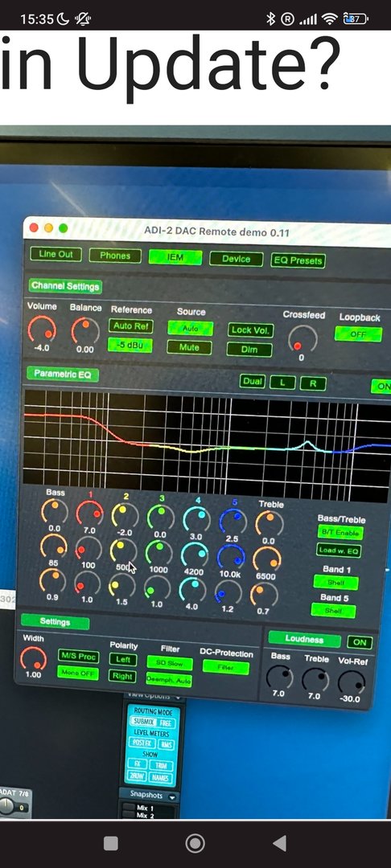Toggle the M/S Proc button

[79, 656]
